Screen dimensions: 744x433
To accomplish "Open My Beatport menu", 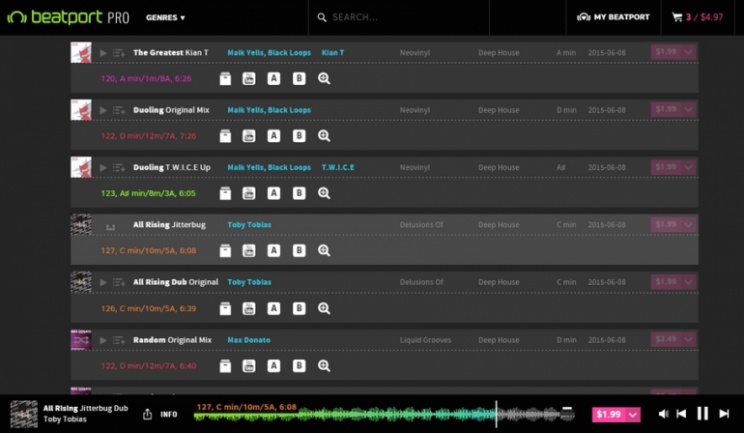I will tap(614, 17).
